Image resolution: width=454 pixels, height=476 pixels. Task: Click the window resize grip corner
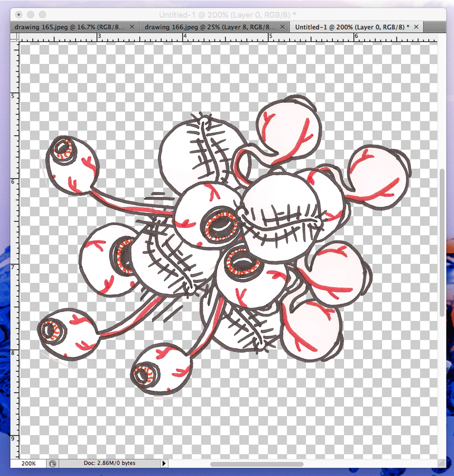[x=442, y=463]
